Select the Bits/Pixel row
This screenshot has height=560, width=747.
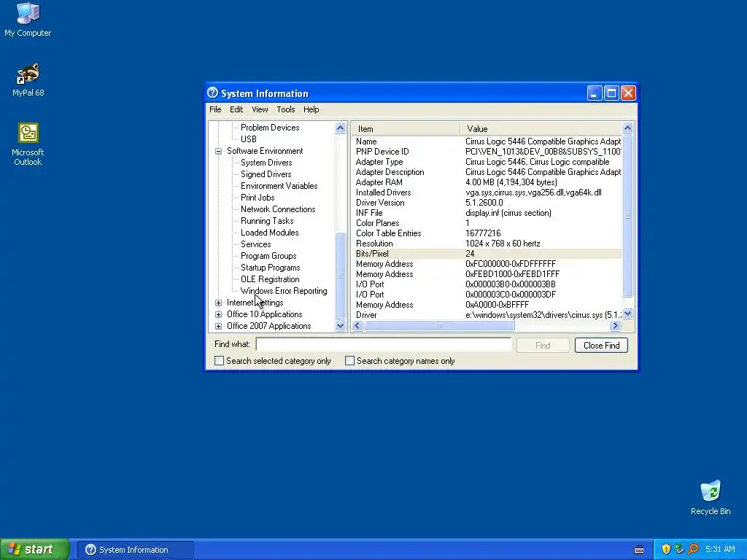[x=487, y=254]
